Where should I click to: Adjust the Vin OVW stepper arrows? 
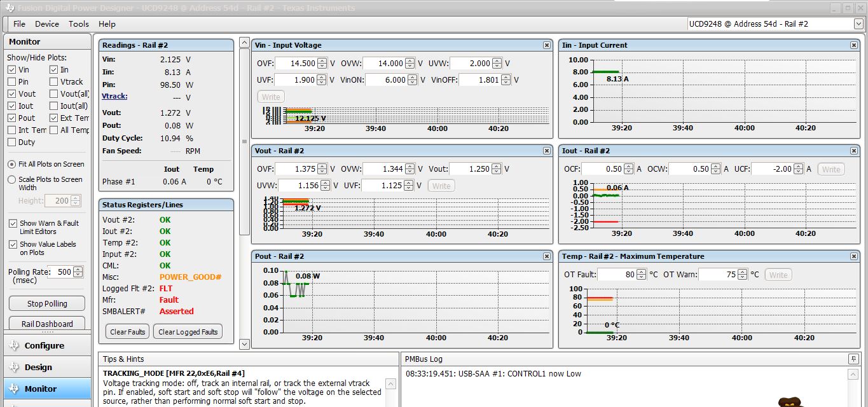pyautogui.click(x=410, y=64)
